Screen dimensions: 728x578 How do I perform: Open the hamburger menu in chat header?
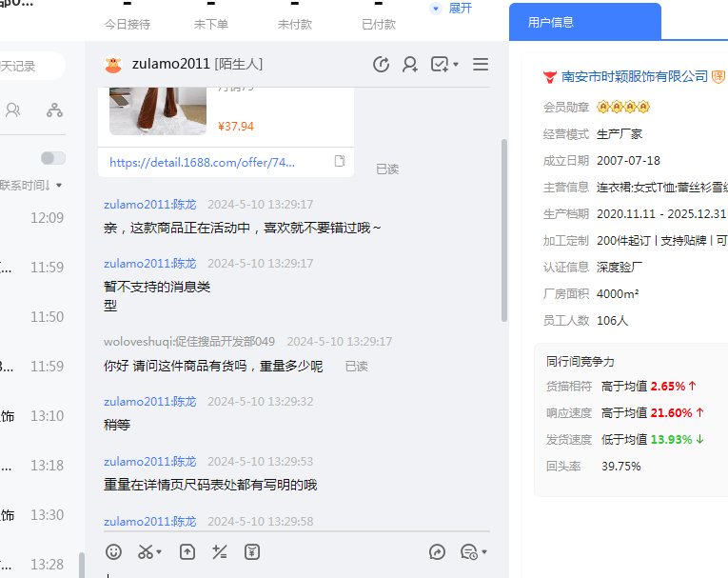point(481,65)
